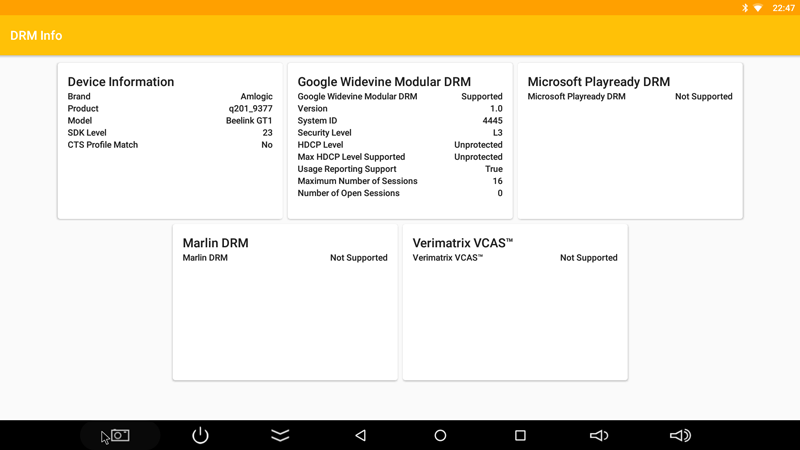Tap the Product label
This screenshot has width=800, height=450.
click(83, 109)
